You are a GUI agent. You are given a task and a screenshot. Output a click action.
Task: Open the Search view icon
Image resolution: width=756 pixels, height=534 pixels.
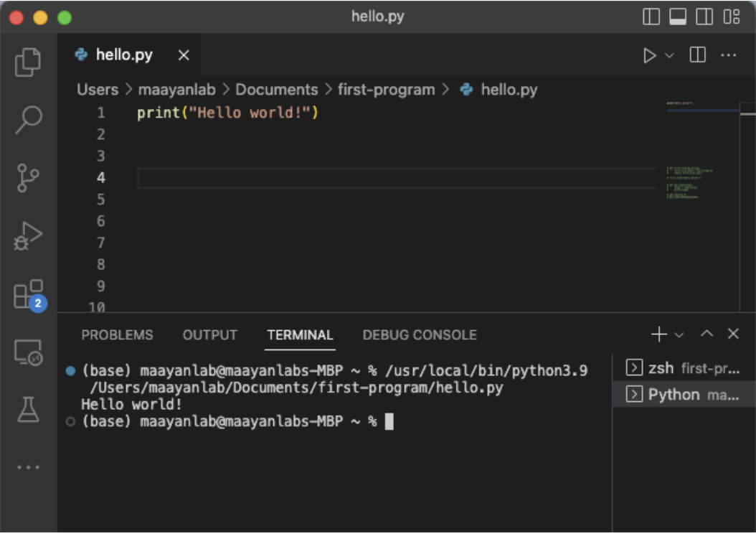[x=28, y=120]
